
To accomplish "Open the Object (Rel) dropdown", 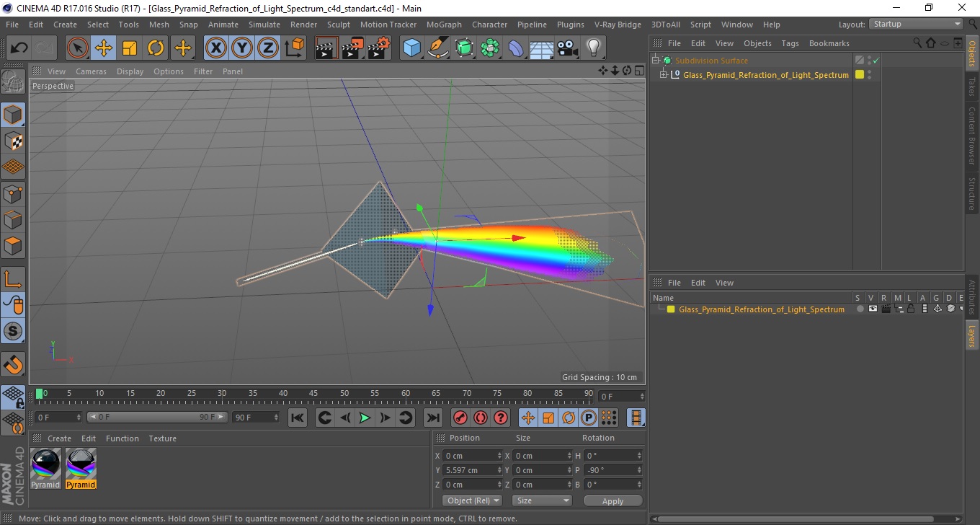I will point(473,500).
